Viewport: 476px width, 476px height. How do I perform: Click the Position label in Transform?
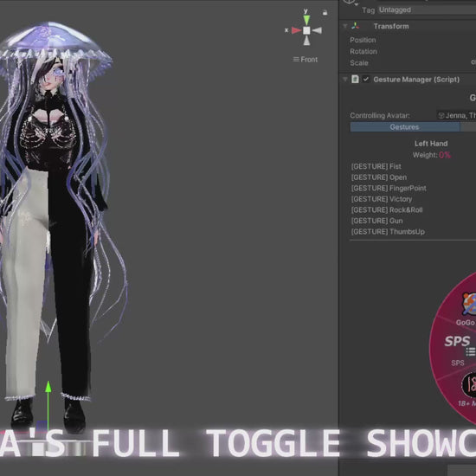point(363,40)
